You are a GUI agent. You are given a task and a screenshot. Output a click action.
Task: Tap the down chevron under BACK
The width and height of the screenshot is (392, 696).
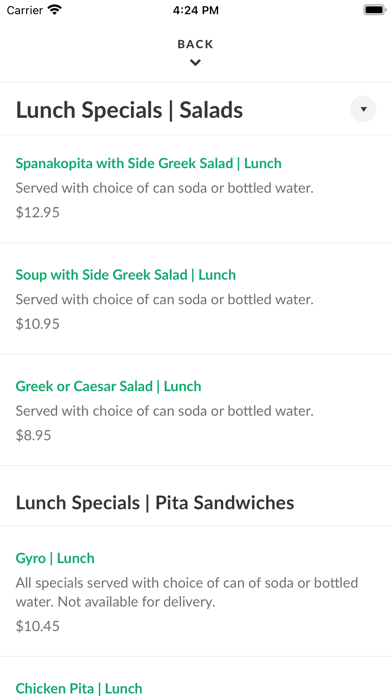[195, 63]
